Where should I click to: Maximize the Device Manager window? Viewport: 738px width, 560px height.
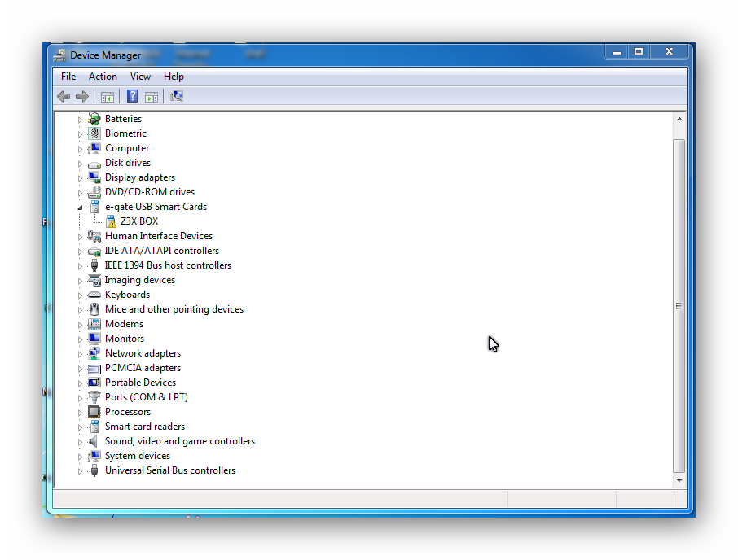pyautogui.click(x=639, y=51)
